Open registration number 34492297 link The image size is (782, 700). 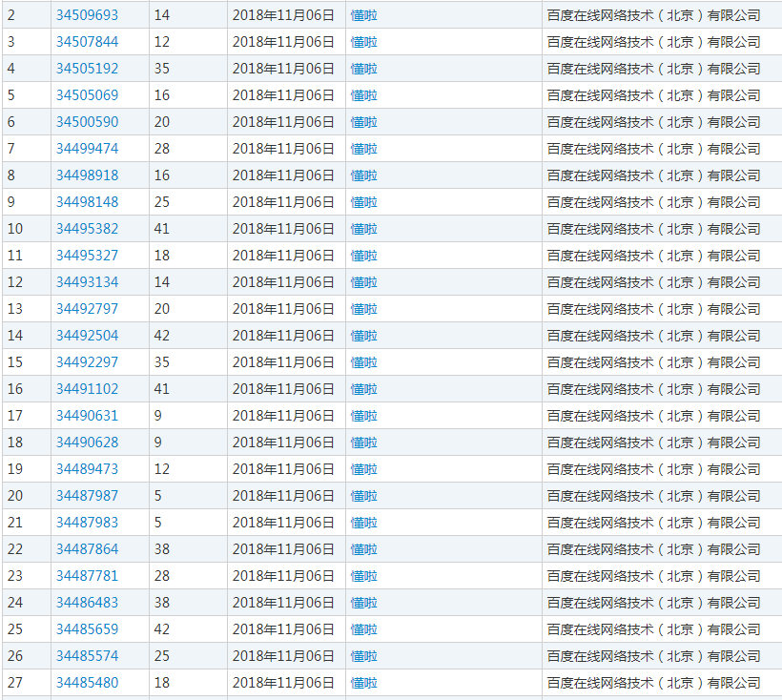tap(88, 362)
